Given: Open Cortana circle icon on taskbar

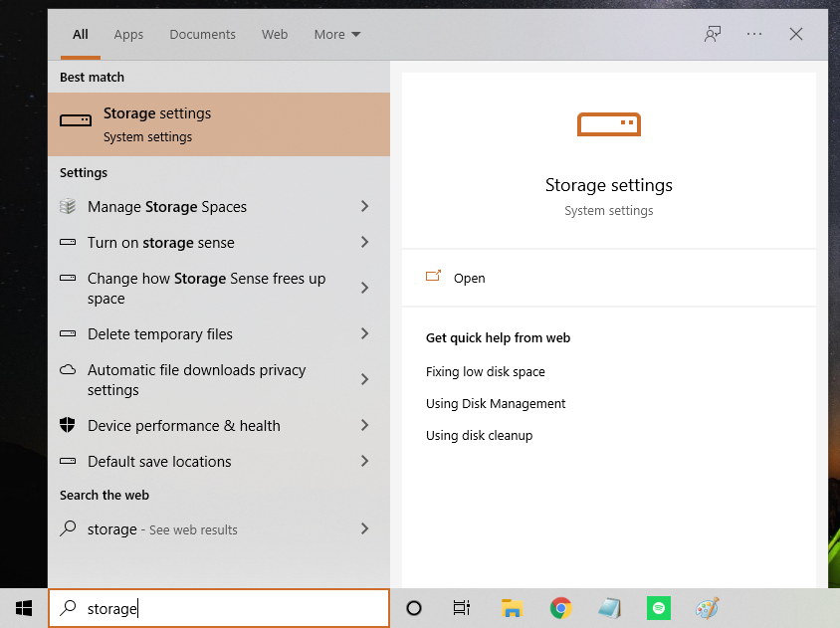Looking at the screenshot, I should [x=414, y=608].
